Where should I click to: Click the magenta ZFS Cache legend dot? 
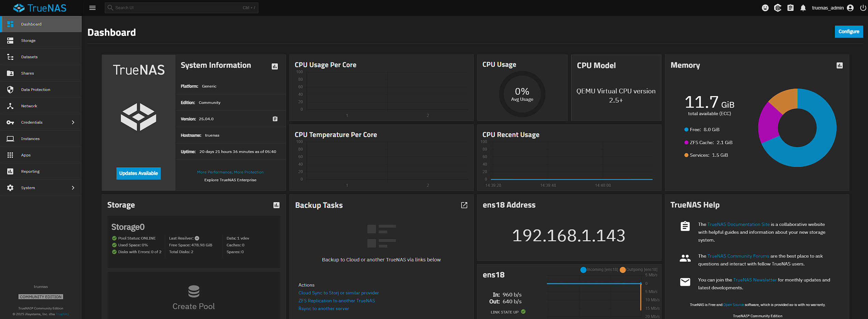[686, 142]
